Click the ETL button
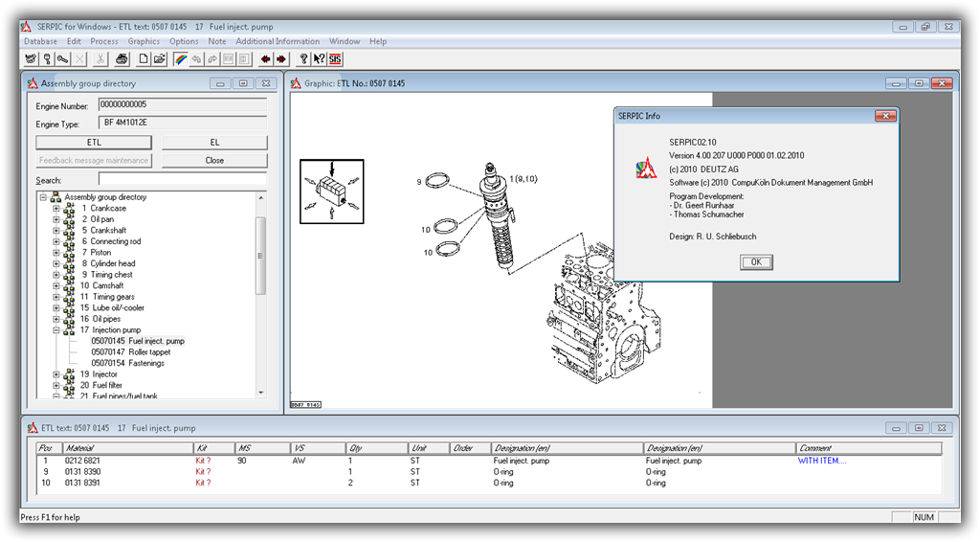Viewport: 980px width, 542px height. point(94,143)
